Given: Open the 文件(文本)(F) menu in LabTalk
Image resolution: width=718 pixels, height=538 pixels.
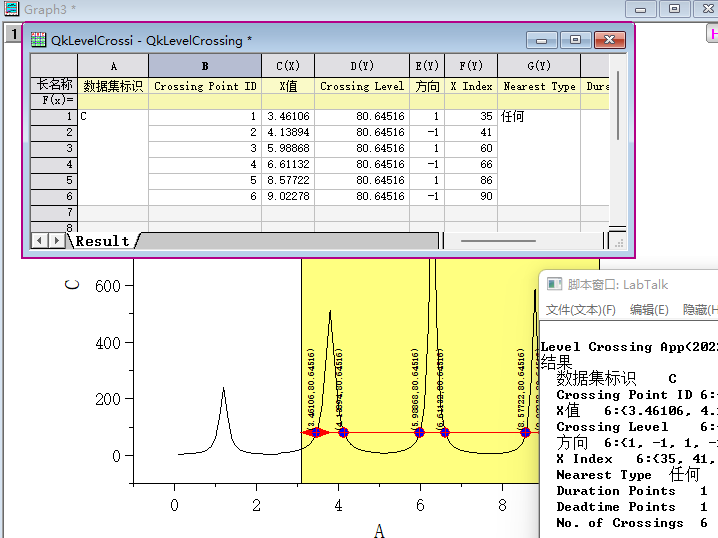Looking at the screenshot, I should point(580,310).
